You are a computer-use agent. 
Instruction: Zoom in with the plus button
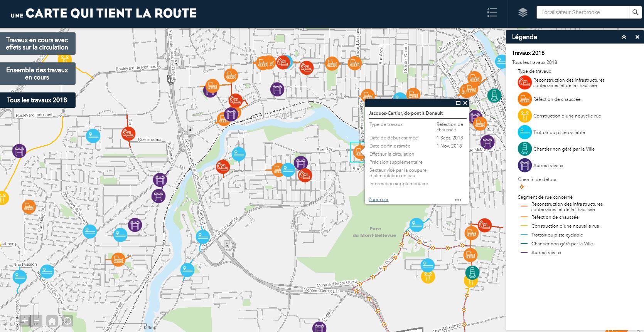25,321
